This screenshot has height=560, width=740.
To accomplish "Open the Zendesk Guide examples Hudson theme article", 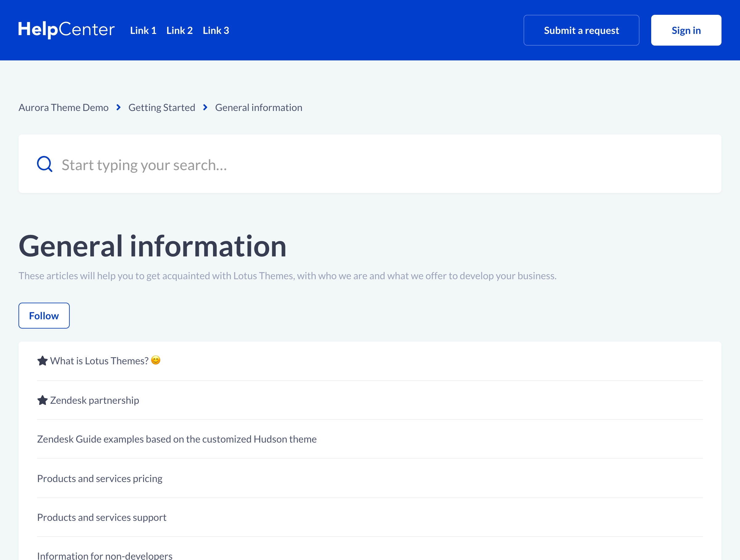I will [177, 439].
